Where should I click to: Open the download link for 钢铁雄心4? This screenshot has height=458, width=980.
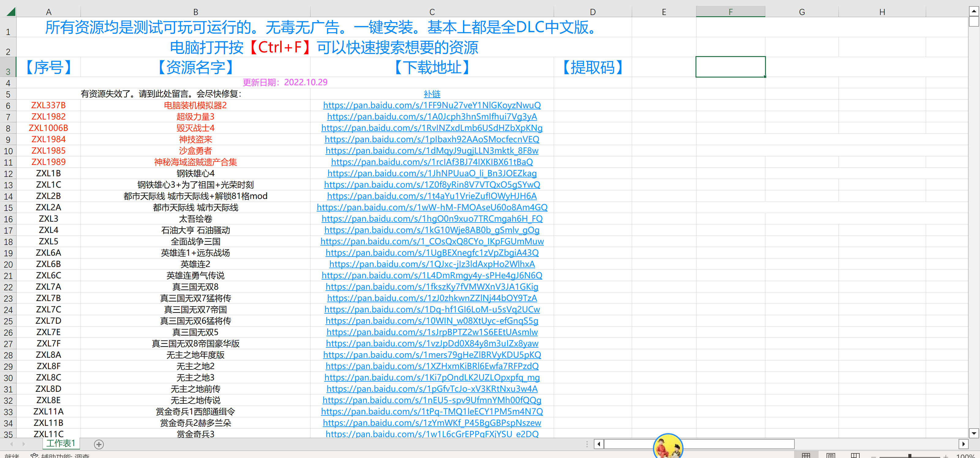tap(432, 173)
